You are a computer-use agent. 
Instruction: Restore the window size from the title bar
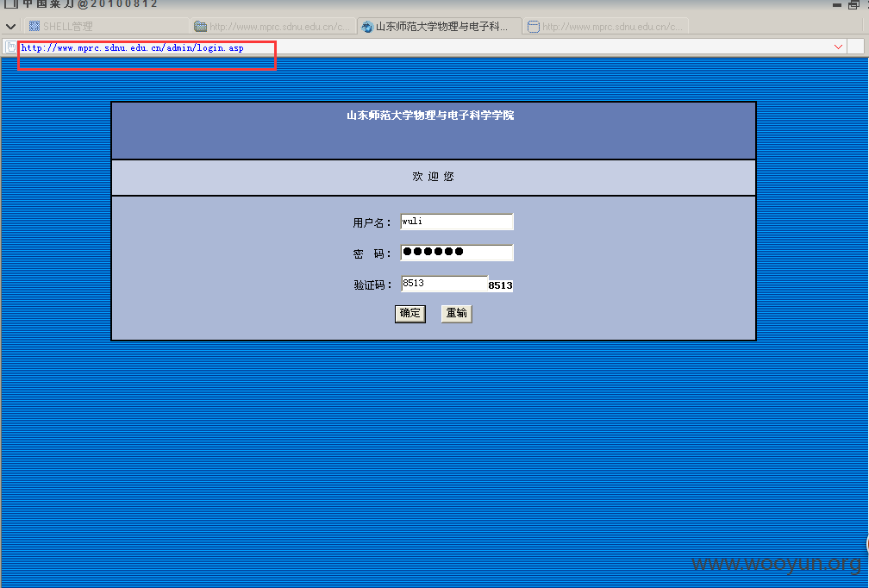854,5
